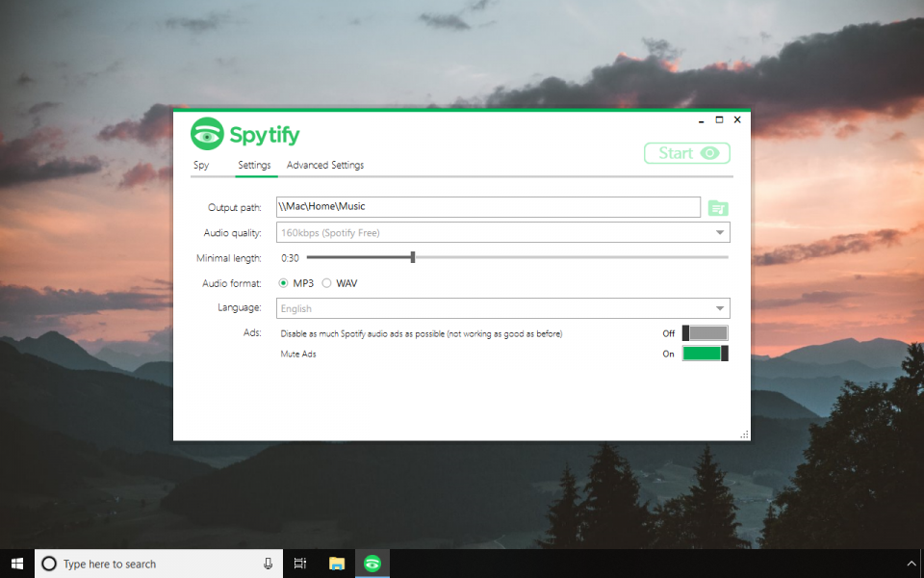
Task: Open the Advanced Settings tab
Action: pos(325,165)
